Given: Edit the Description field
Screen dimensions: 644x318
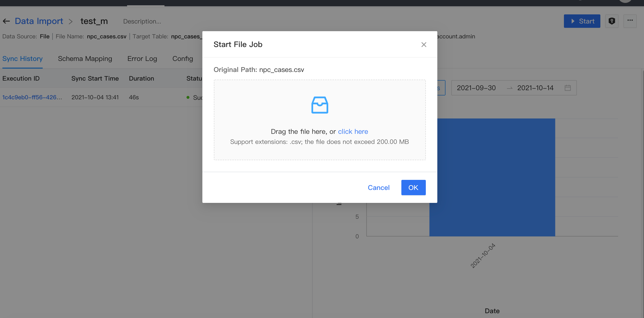Looking at the screenshot, I should point(142,22).
